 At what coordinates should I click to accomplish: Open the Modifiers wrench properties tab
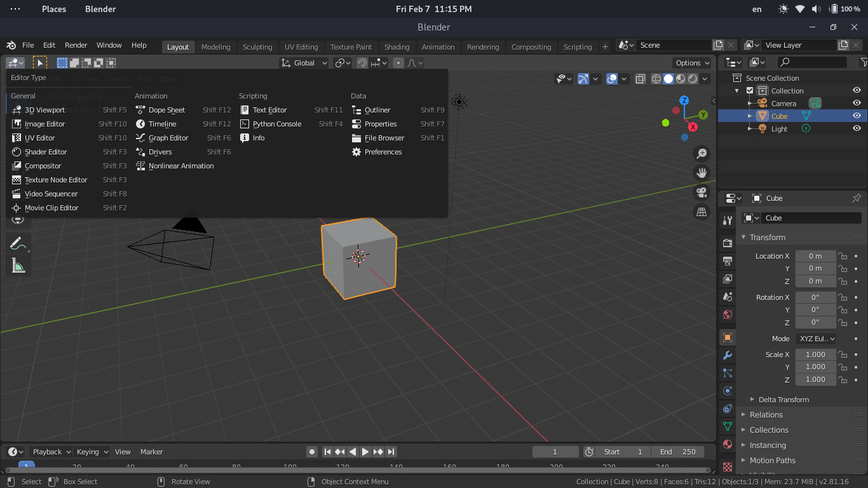tap(728, 355)
